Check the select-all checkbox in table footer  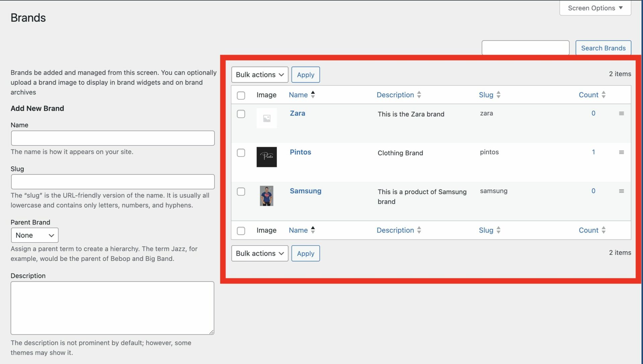pyautogui.click(x=241, y=231)
